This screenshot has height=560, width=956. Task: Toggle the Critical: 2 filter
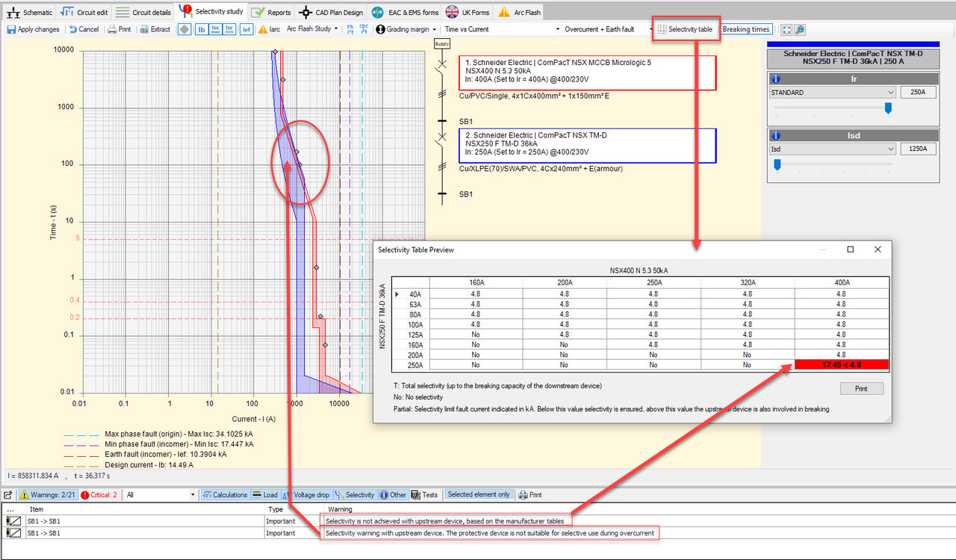click(99, 495)
